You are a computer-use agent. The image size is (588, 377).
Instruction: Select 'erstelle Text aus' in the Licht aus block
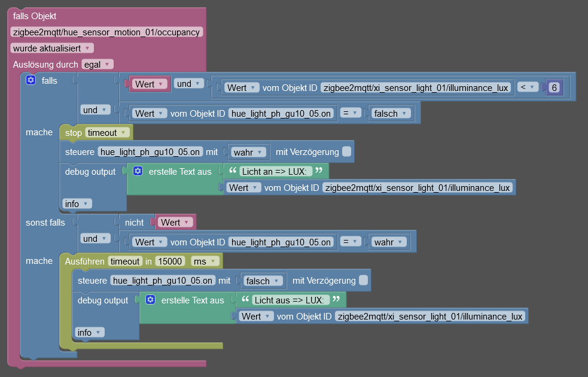pos(193,300)
